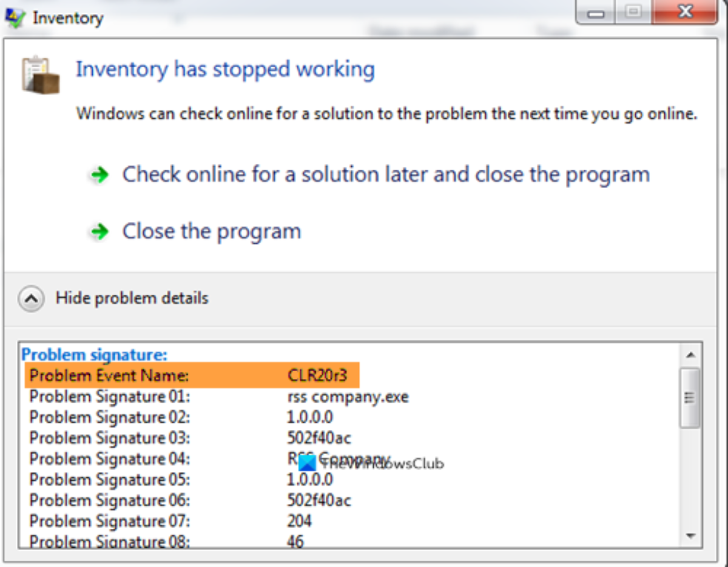Click the Inventory clipboard box icon
Viewport: 728px width, 567px height.
[x=41, y=75]
